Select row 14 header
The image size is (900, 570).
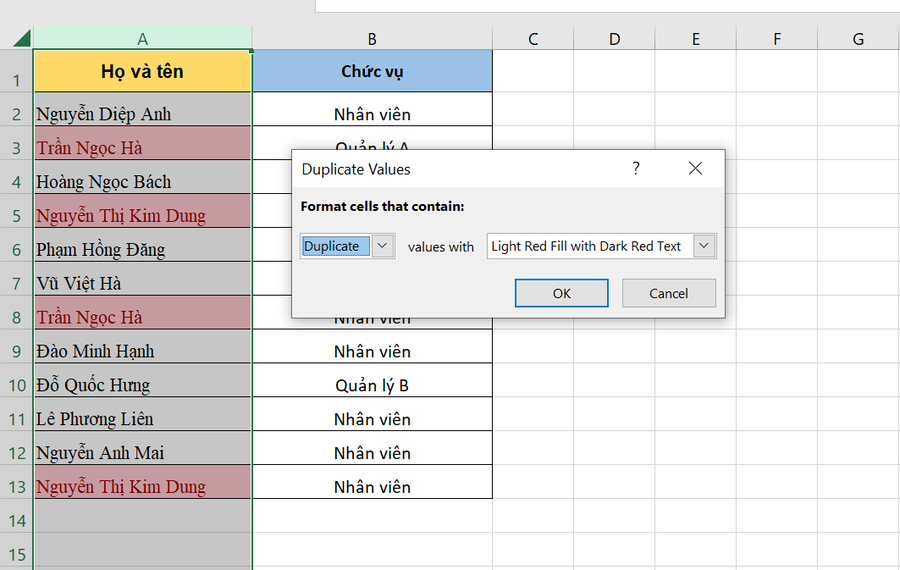pyautogui.click(x=16, y=520)
